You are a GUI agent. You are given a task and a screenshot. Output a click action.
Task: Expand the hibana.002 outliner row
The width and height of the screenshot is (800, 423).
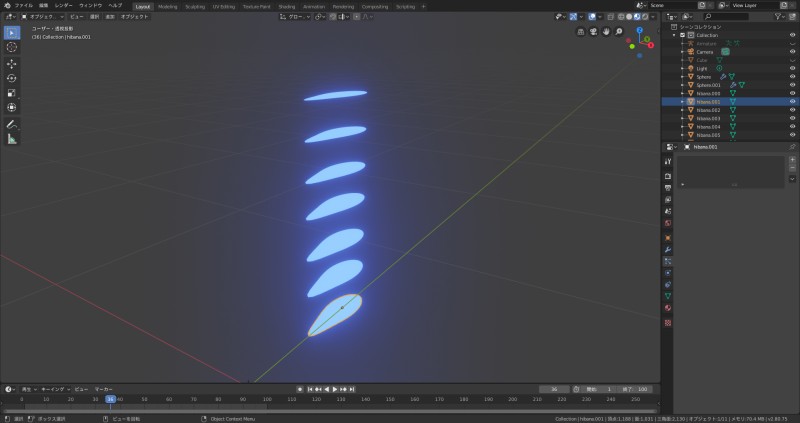coord(683,110)
